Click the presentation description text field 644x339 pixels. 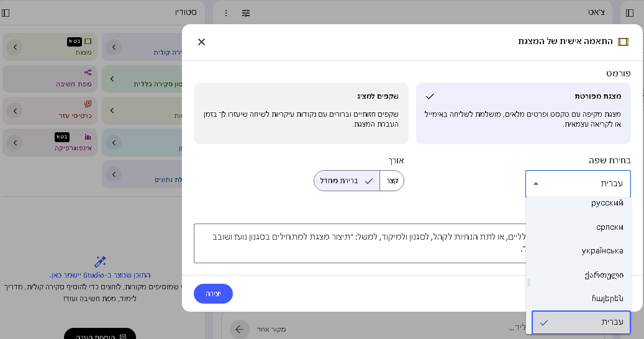click(x=357, y=243)
